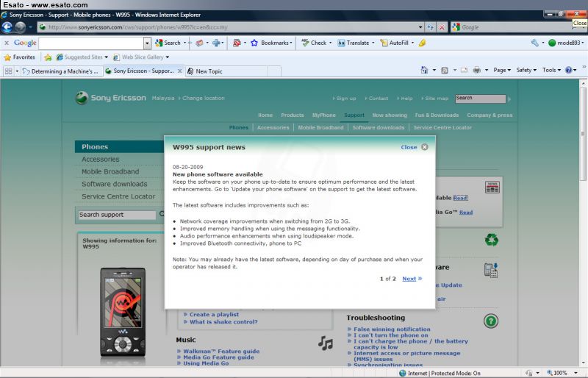588x378 pixels.
Task: Click the red Stop loading icon
Action: point(442,27)
